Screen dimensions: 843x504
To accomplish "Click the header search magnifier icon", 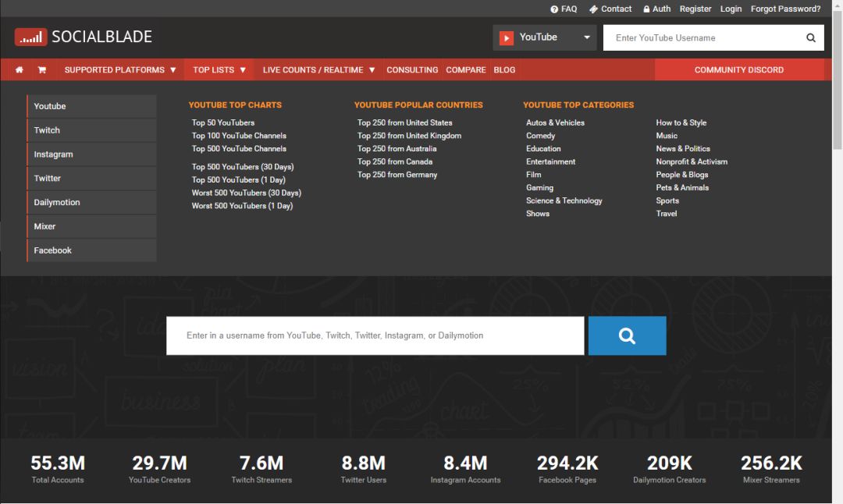I will click(x=811, y=37).
